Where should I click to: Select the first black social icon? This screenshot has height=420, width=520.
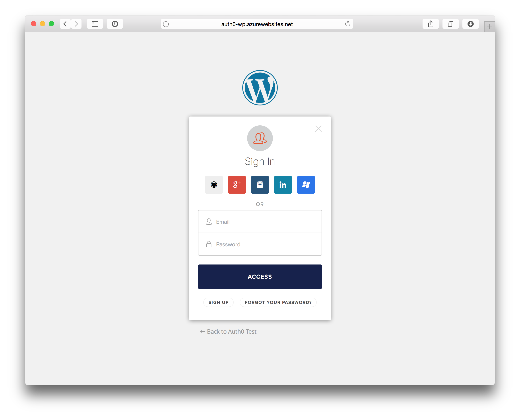click(213, 184)
